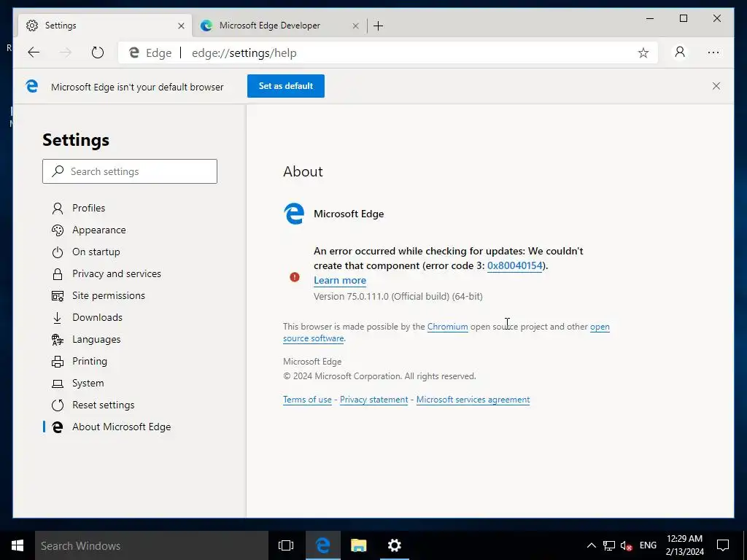Click the Edge logo in About section
Screen dimensions: 747x560
(294, 214)
